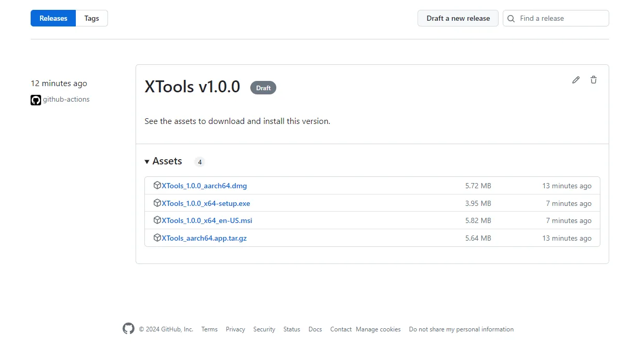Select the Releases tab
644x348 pixels.
pos(53,18)
